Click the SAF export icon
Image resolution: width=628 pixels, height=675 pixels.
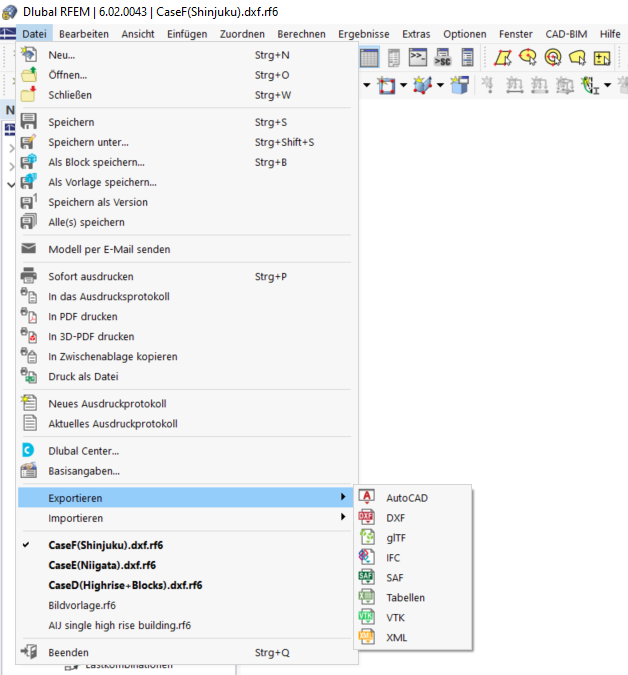coord(367,577)
